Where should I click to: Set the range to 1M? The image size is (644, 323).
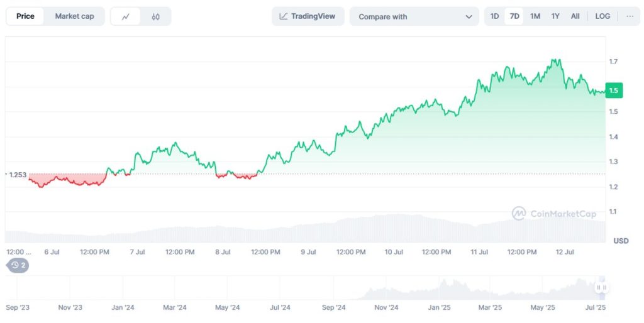point(535,16)
